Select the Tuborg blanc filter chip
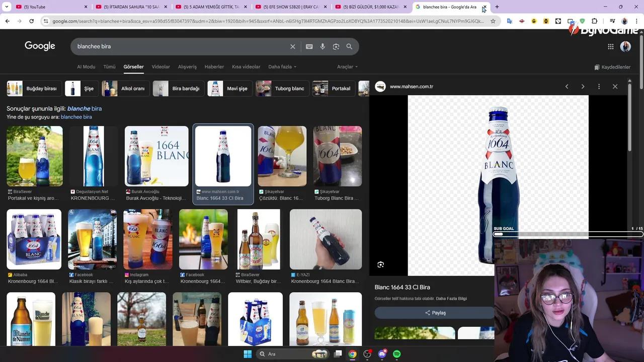The image size is (644, 362). 282,88
